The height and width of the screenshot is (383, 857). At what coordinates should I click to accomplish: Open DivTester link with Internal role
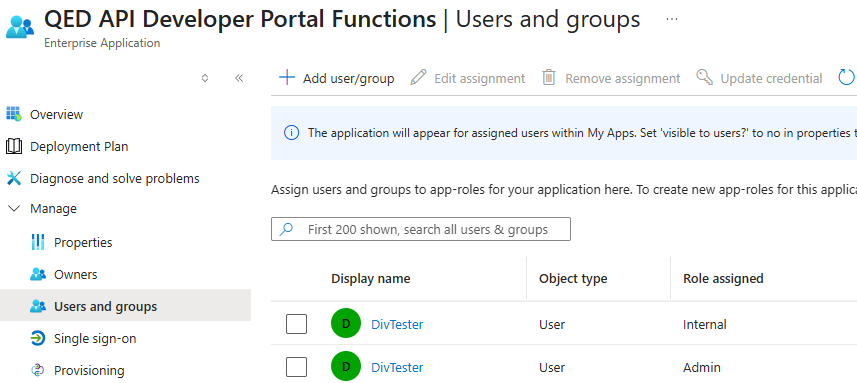(397, 325)
